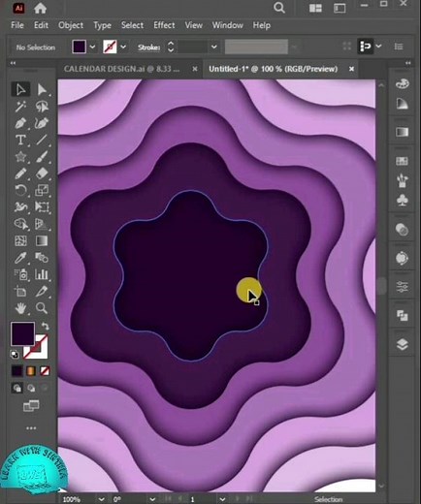Open the File menu
This screenshot has height=504, width=421.
pos(17,25)
